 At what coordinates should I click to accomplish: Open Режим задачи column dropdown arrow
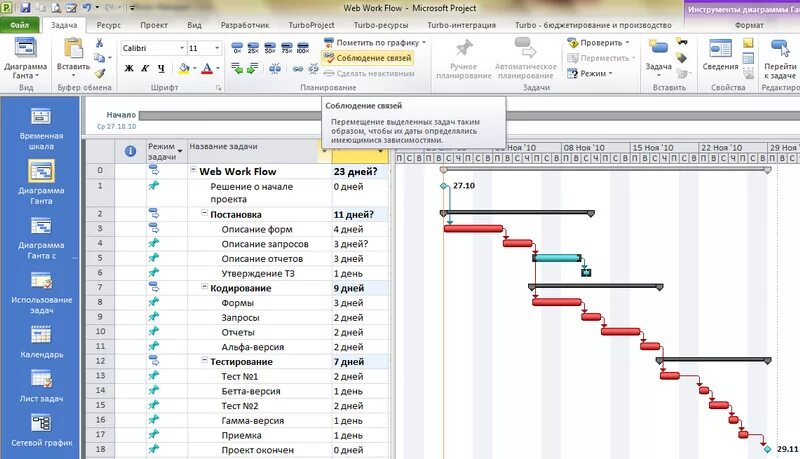pyautogui.click(x=180, y=151)
